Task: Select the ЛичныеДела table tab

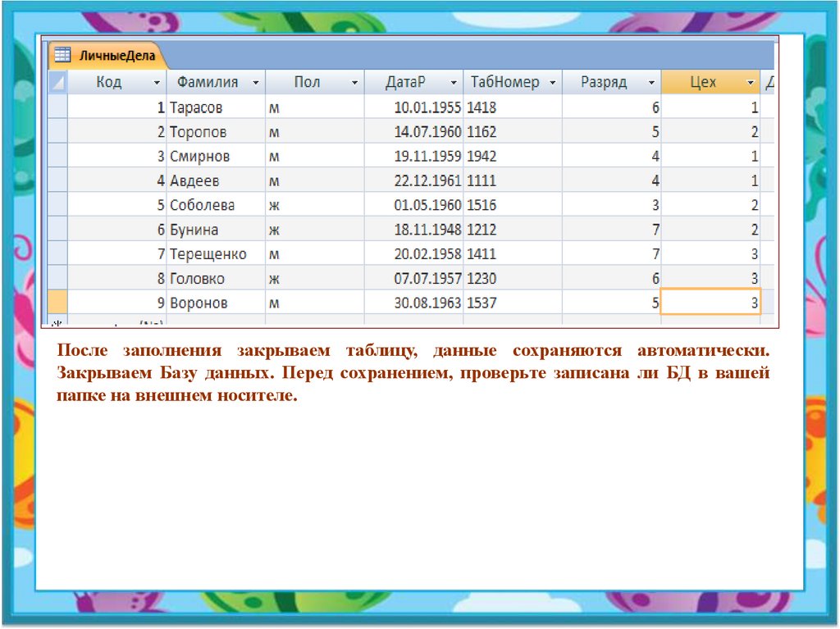Action: tap(107, 56)
